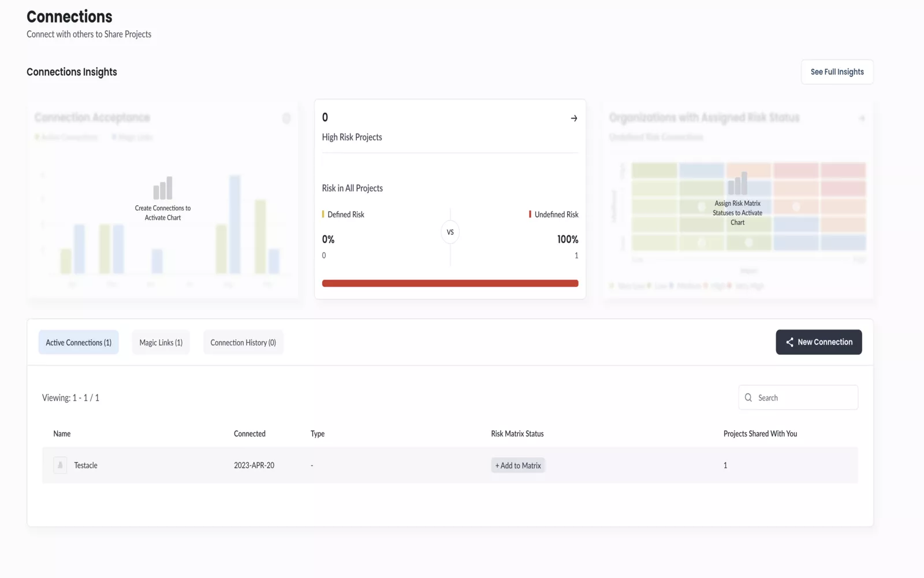Click the share icon on New Connection
The width and height of the screenshot is (924, 578).
point(789,342)
